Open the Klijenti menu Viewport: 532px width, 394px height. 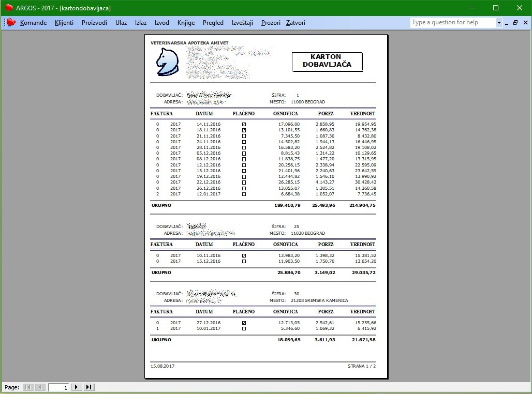(x=64, y=23)
